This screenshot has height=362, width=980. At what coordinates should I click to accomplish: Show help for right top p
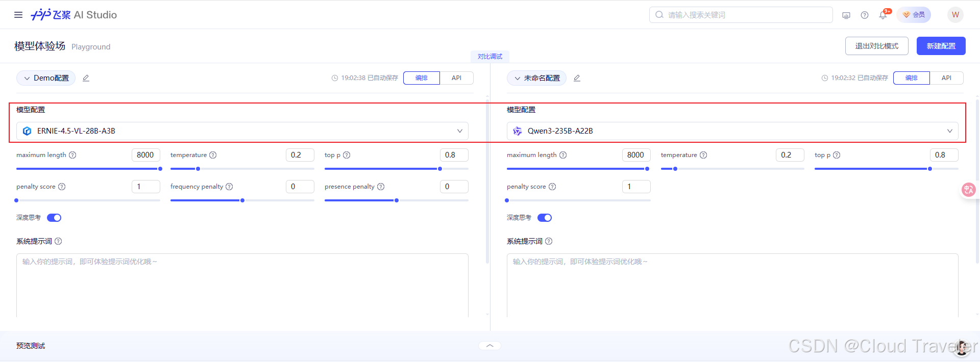[x=837, y=155]
